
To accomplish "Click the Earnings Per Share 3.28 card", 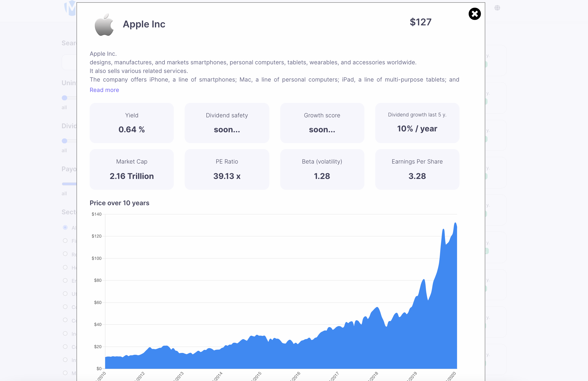I will [x=417, y=169].
